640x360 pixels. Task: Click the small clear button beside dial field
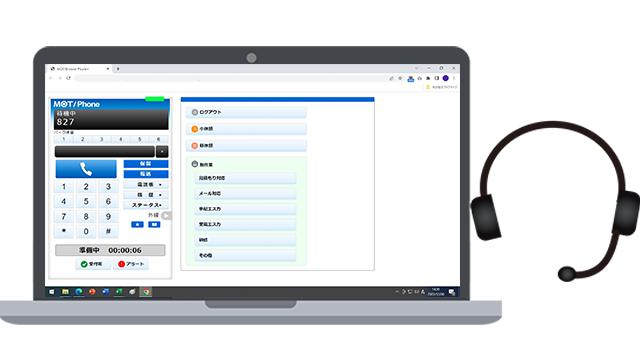162,151
